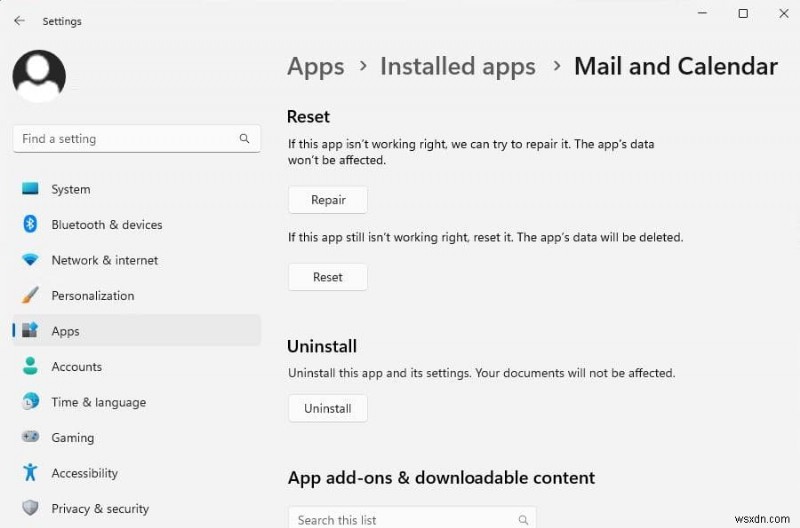Select the Bluetooth icon in sidebar
This screenshot has height=528, width=800.
pyautogui.click(x=30, y=224)
